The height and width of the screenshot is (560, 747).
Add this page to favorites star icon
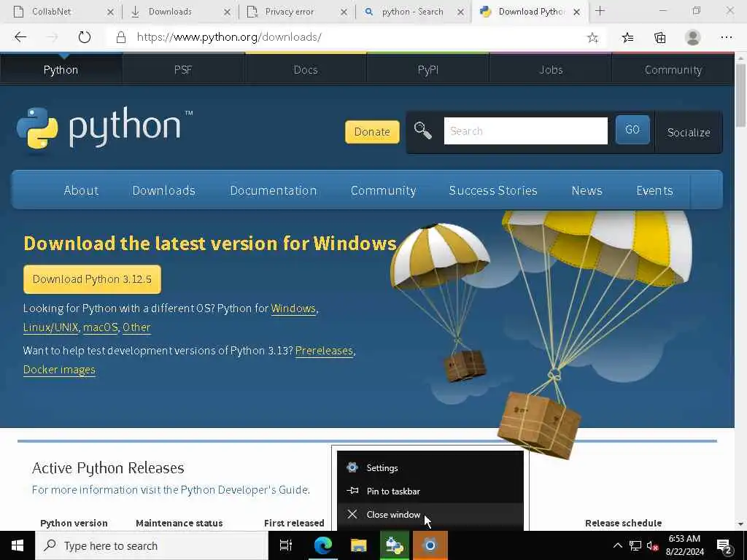592,38
